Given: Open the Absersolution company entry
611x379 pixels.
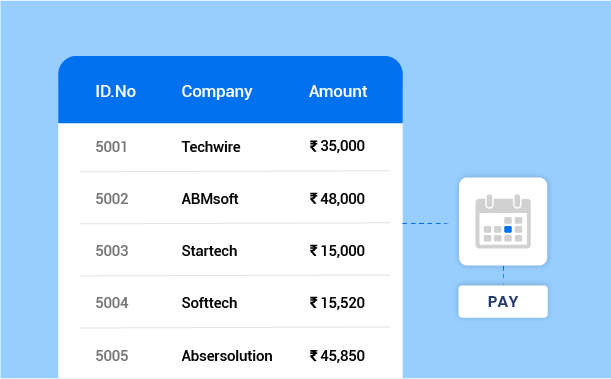Looking at the screenshot, I should 227,356.
